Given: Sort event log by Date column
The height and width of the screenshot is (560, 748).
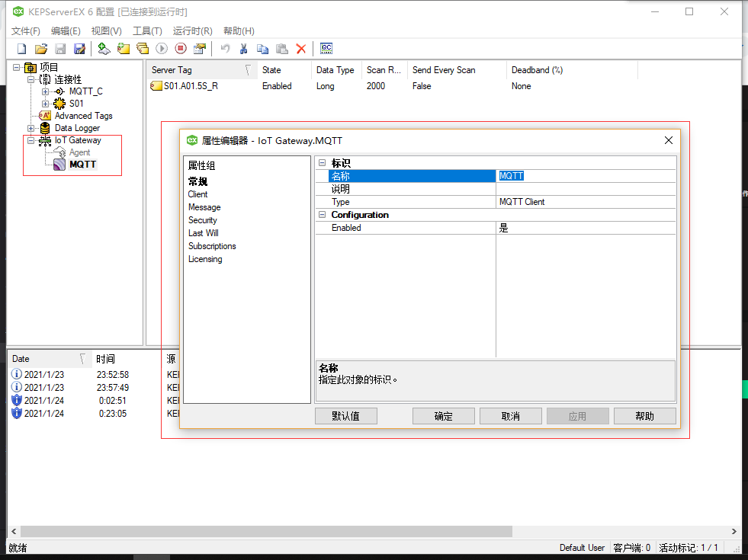Looking at the screenshot, I should click(49, 359).
